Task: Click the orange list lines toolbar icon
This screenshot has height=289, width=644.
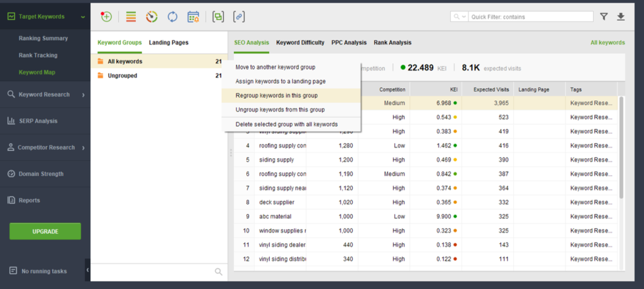Action: 131,16
